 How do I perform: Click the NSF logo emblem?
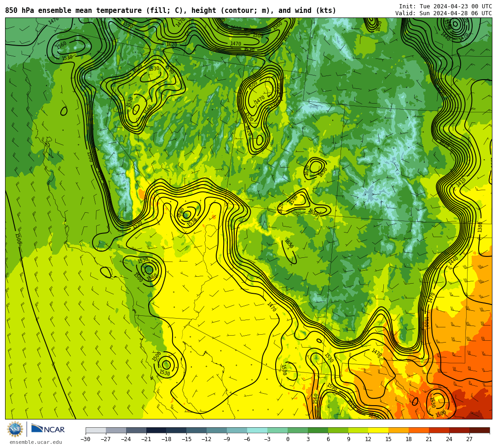tap(15, 430)
